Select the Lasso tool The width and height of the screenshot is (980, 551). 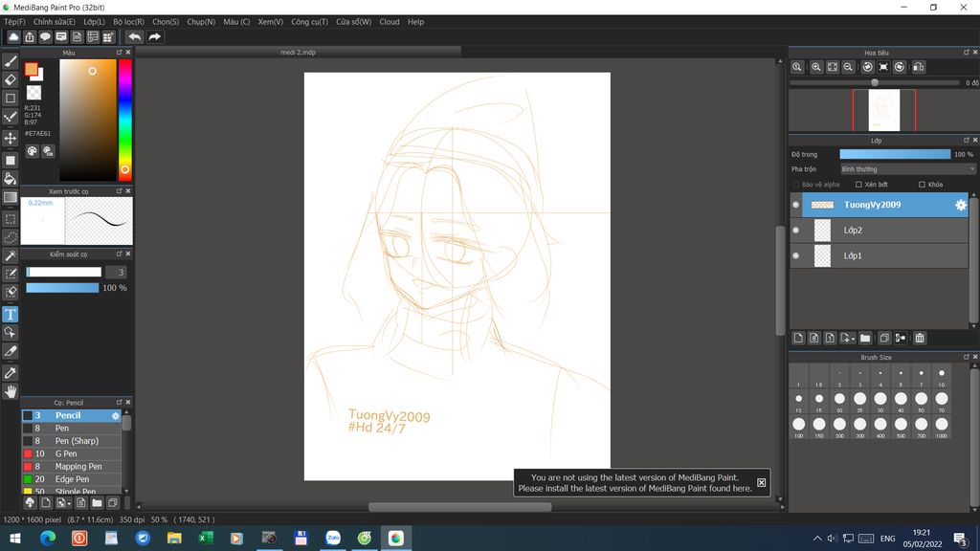coord(10,238)
